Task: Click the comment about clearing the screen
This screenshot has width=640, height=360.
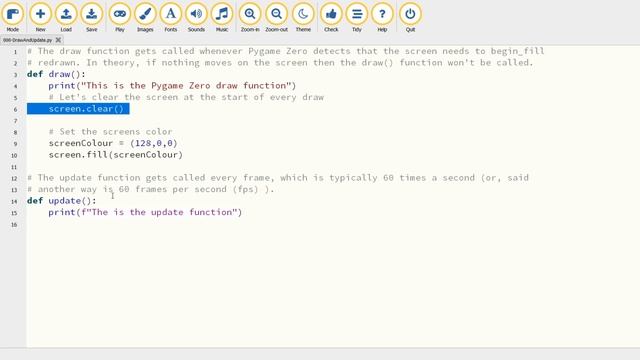Action: 186,97
